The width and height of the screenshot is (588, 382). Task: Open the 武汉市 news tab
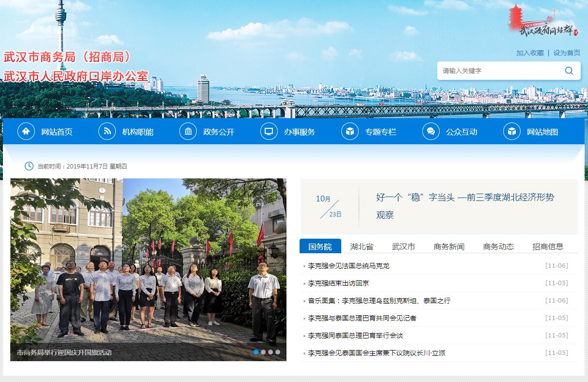[x=403, y=246]
